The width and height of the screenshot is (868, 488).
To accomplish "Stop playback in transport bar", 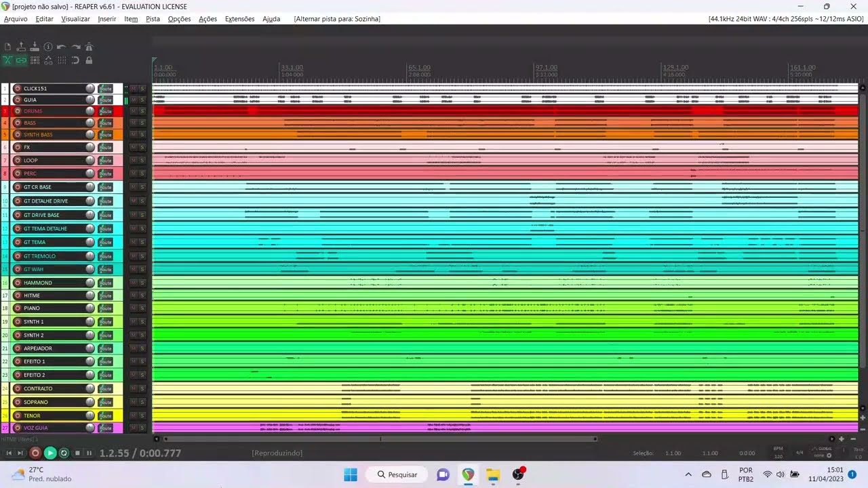I will [x=77, y=453].
